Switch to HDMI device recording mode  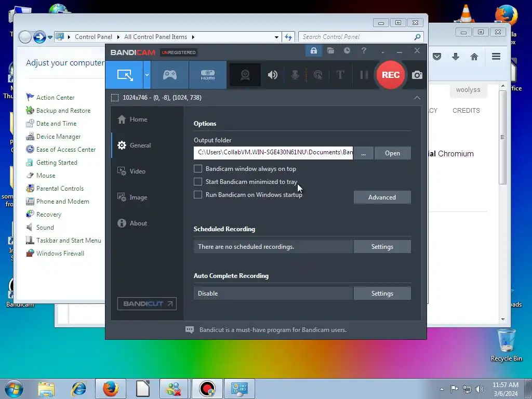click(x=208, y=75)
